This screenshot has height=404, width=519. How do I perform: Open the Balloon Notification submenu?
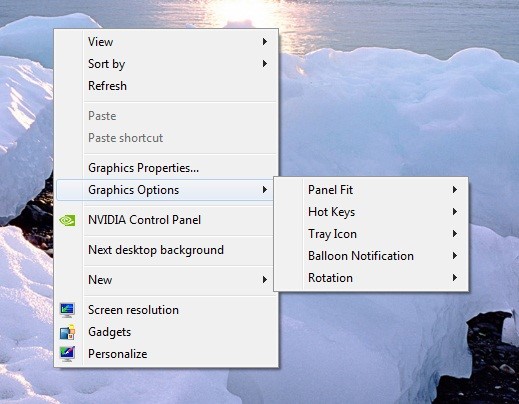point(371,256)
